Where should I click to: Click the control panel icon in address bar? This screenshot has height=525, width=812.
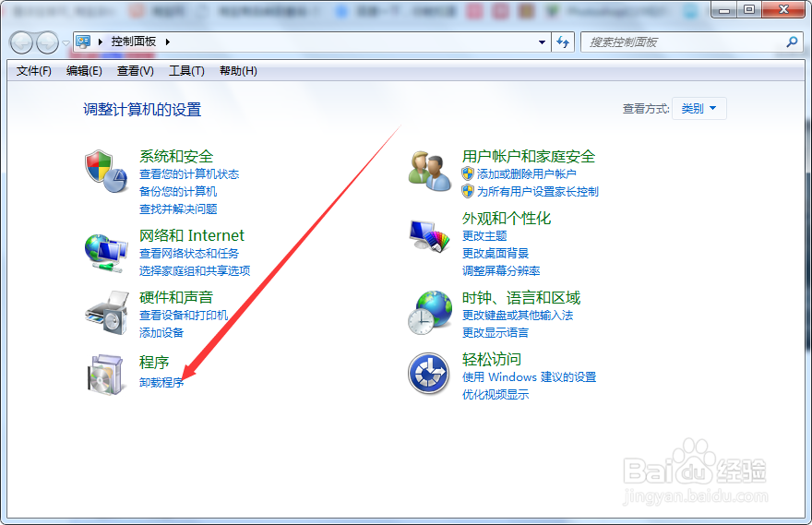pos(83,42)
